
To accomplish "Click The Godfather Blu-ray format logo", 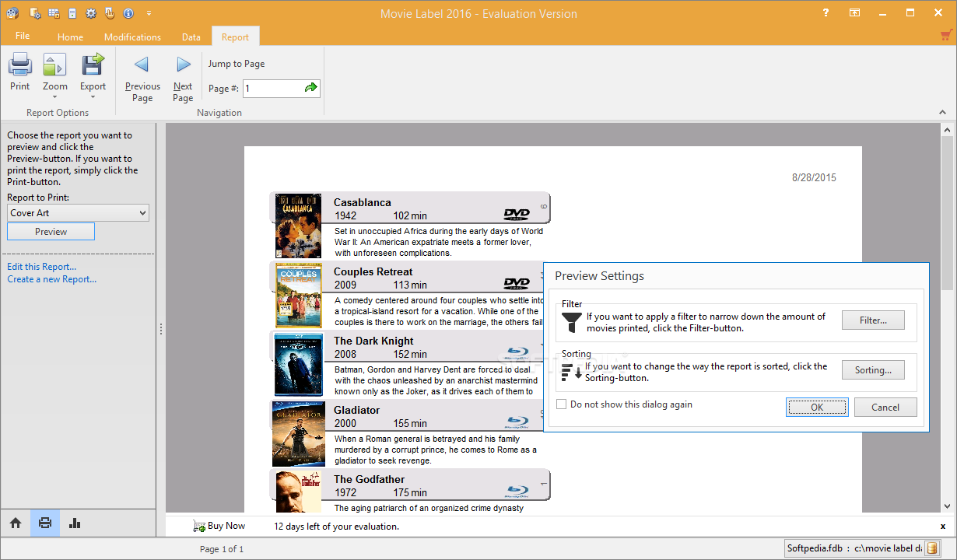I will [x=517, y=492].
